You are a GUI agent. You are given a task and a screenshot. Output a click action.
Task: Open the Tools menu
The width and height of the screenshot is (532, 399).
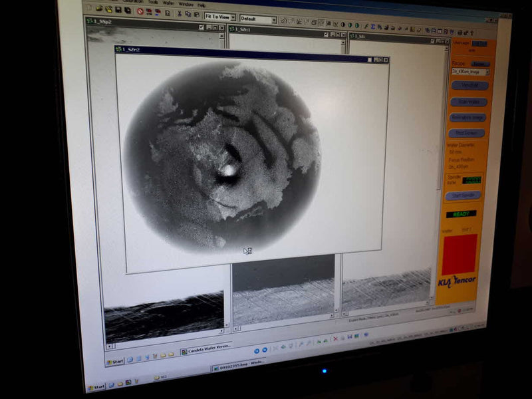(153, 2)
